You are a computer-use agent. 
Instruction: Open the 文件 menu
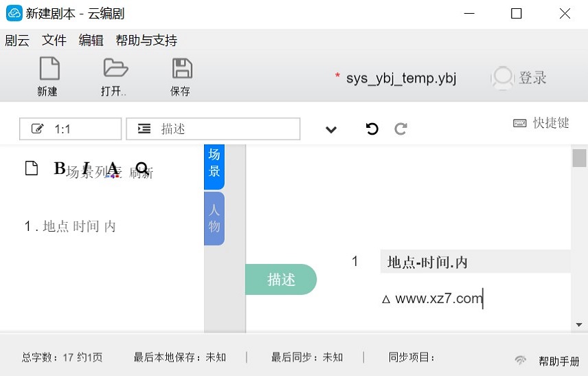(54, 40)
